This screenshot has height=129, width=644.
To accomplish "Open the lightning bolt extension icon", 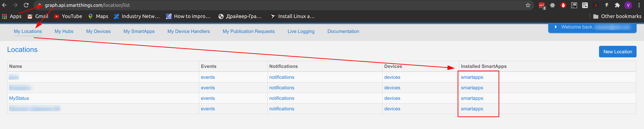I will pos(606,5).
